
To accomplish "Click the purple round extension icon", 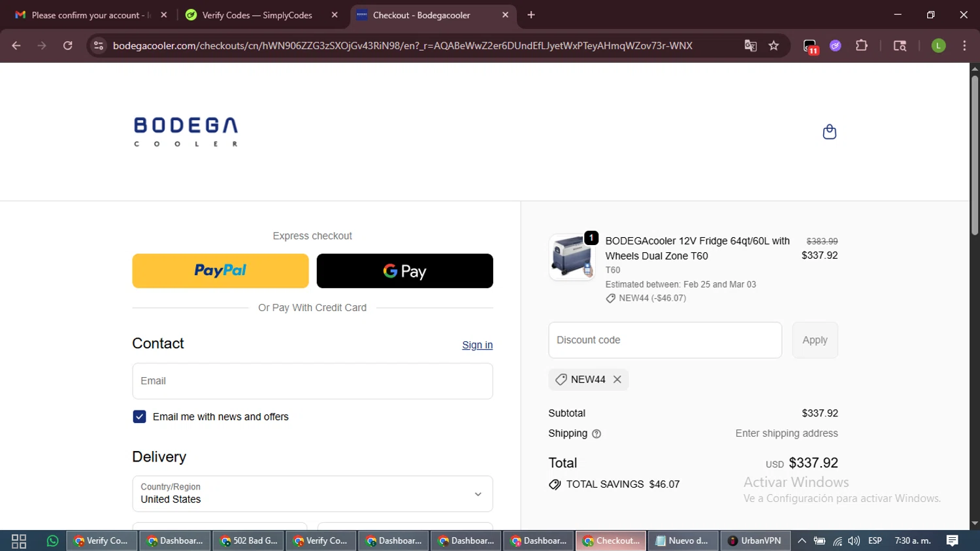I will 836,46.
